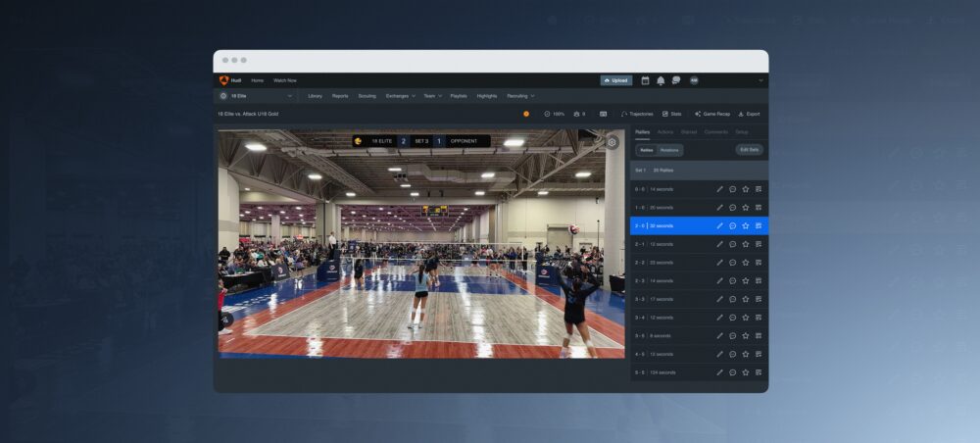The image size is (980, 443).
Task: Open the Playlists menu item
Action: pos(459,96)
